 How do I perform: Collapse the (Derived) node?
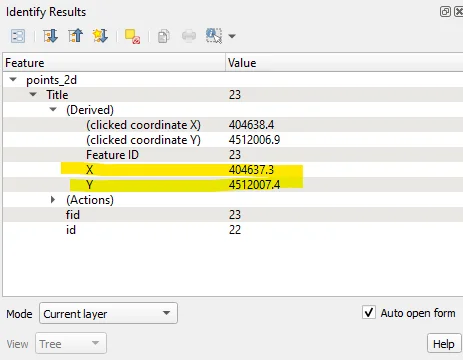tap(53, 109)
